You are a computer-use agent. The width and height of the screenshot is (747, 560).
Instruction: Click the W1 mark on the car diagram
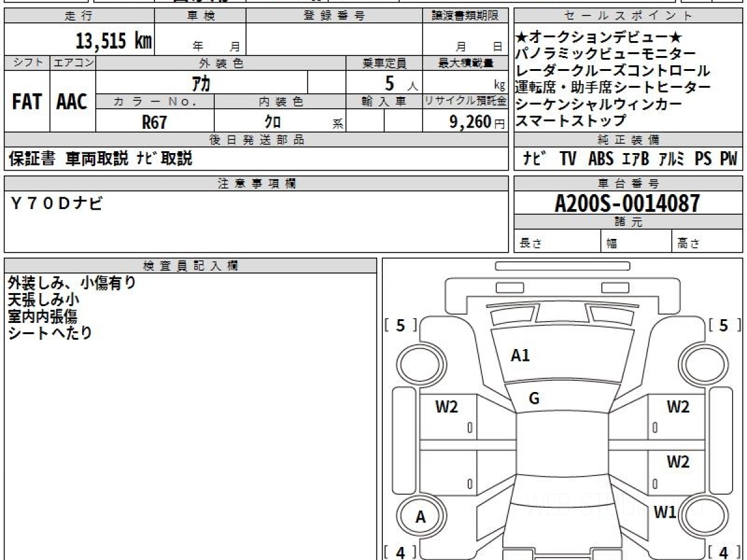click(665, 513)
